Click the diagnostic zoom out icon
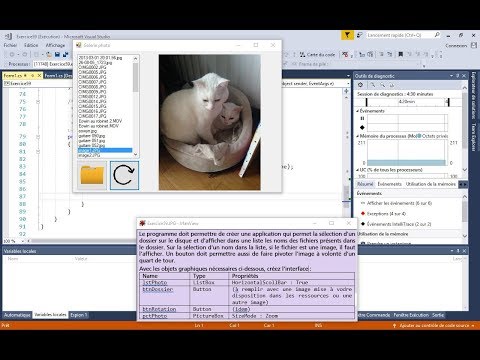The width and height of the screenshot is (480, 360). [382, 85]
